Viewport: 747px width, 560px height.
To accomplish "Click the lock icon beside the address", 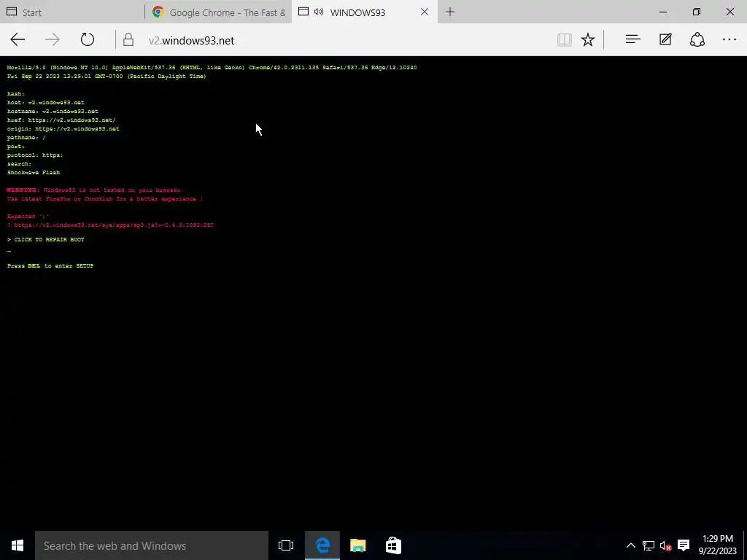I will click(128, 40).
